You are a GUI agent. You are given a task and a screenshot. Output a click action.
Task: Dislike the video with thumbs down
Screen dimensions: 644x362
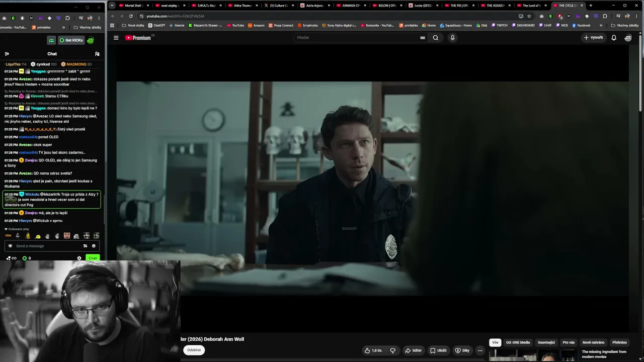(393, 350)
